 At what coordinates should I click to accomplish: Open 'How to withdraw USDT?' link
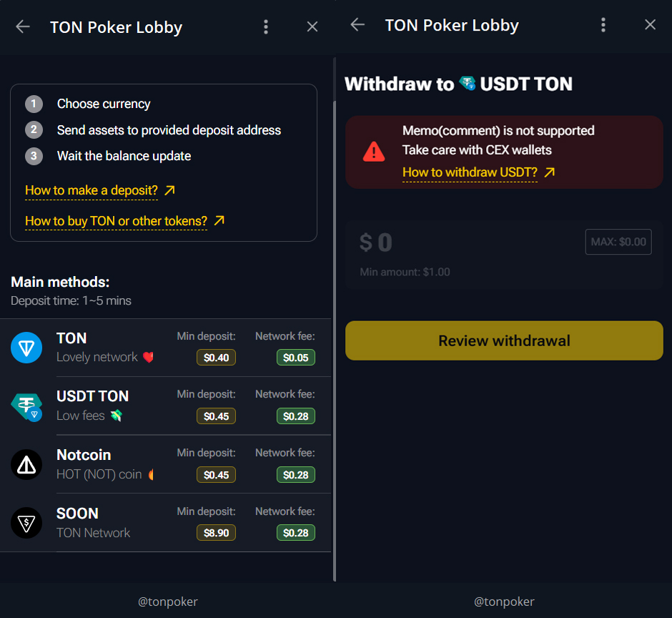pyautogui.click(x=470, y=172)
